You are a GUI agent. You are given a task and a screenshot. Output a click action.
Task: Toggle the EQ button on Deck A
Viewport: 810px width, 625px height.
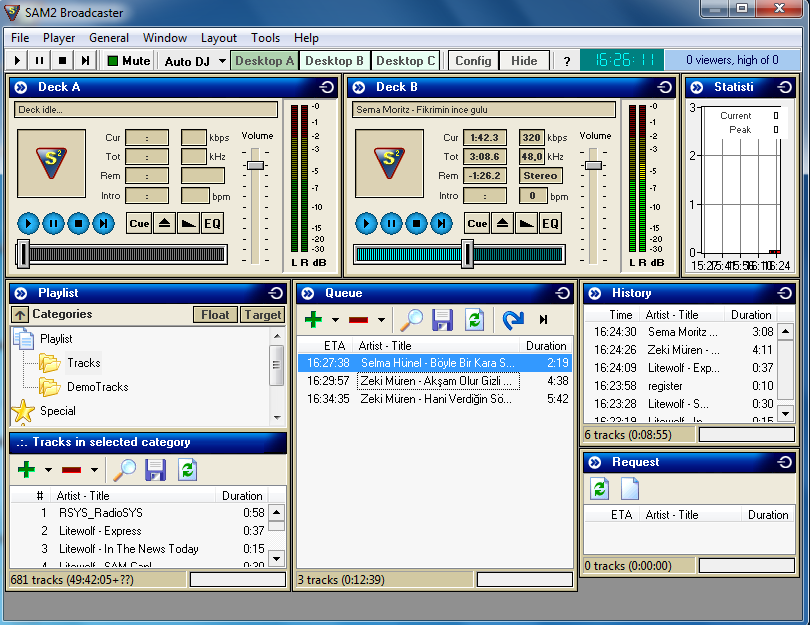point(212,224)
